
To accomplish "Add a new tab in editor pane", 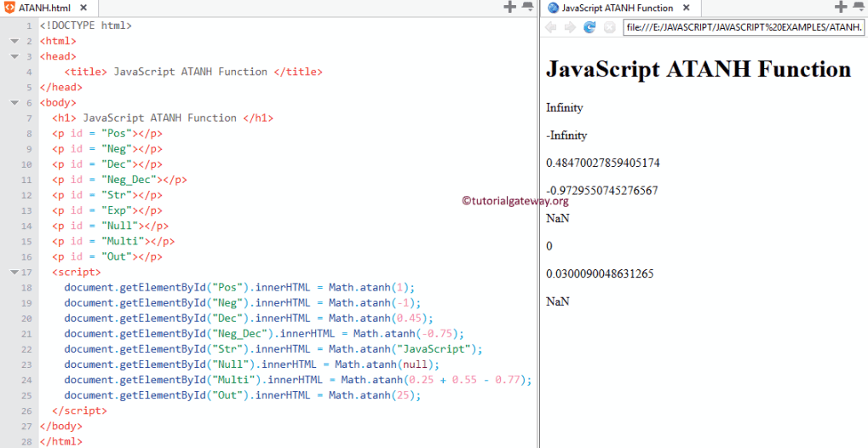I will (x=510, y=7).
